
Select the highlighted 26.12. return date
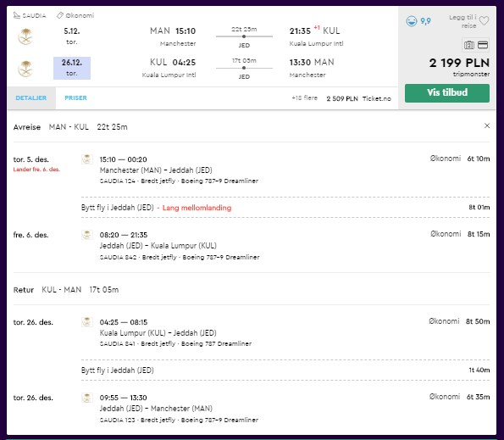(x=72, y=68)
